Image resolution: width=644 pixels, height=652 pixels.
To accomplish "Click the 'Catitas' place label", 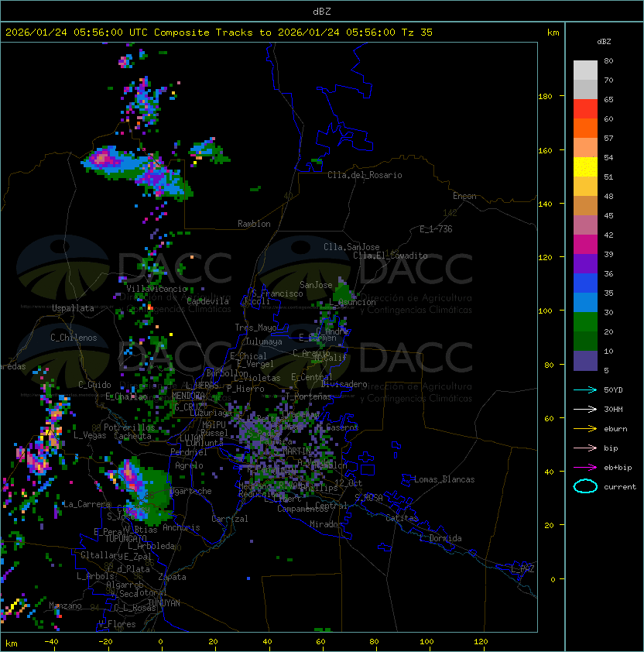I will point(402,518).
